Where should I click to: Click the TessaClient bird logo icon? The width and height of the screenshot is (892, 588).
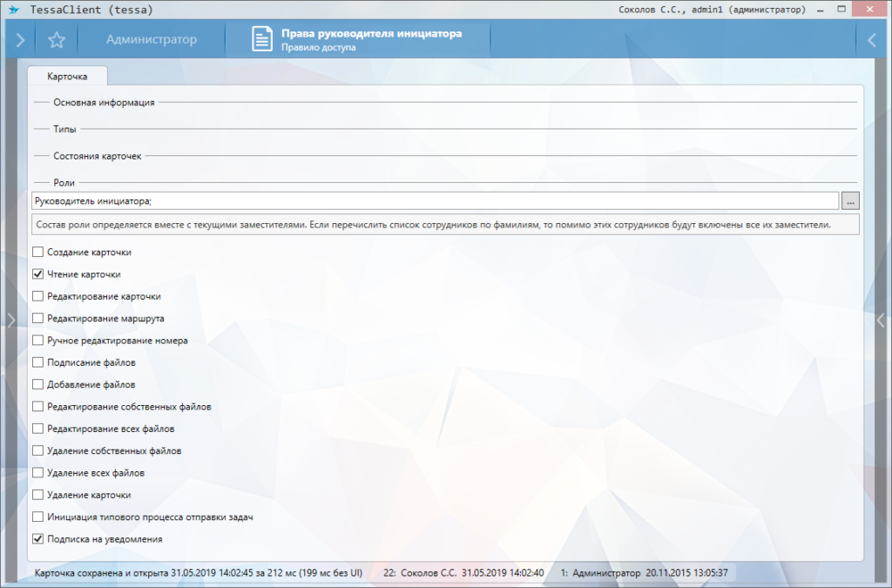(x=14, y=10)
